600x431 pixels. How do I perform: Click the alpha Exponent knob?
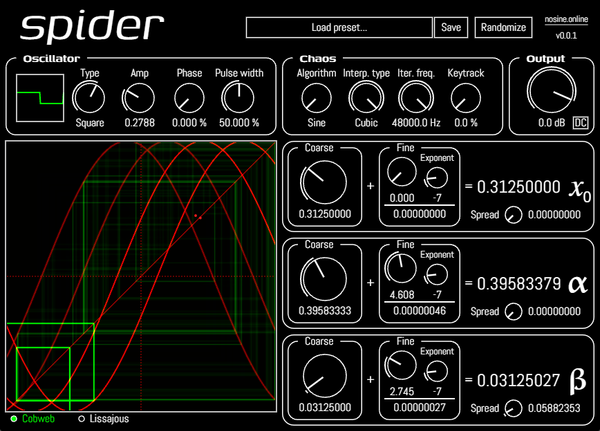(x=436, y=274)
